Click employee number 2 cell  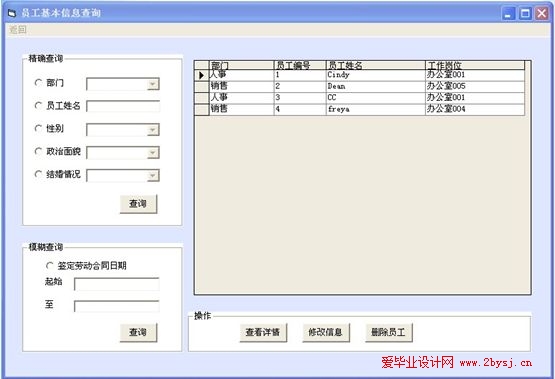pyautogui.click(x=300, y=87)
